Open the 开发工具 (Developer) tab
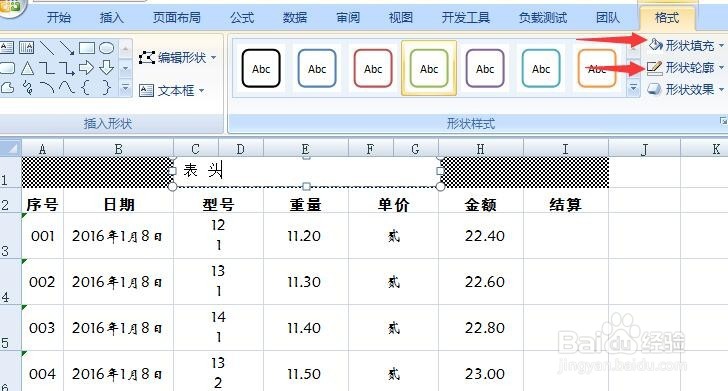728x391 pixels. pyautogui.click(x=466, y=18)
